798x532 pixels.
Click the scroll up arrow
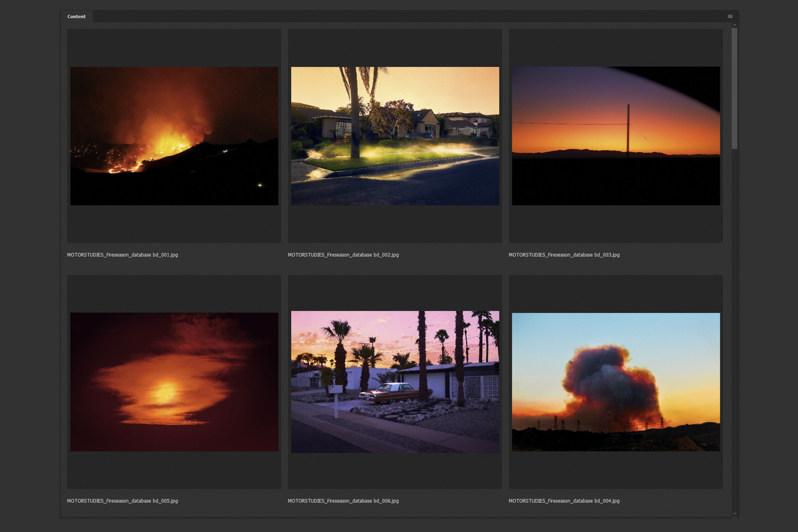[x=735, y=25]
